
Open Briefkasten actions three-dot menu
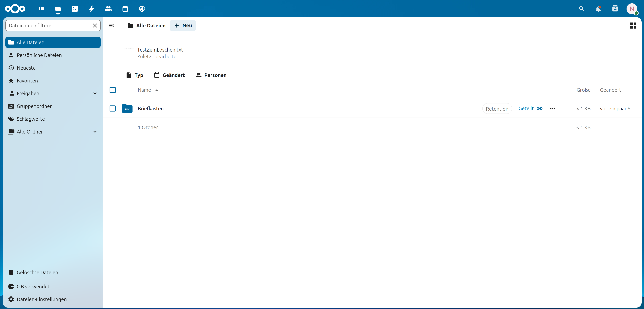point(553,109)
